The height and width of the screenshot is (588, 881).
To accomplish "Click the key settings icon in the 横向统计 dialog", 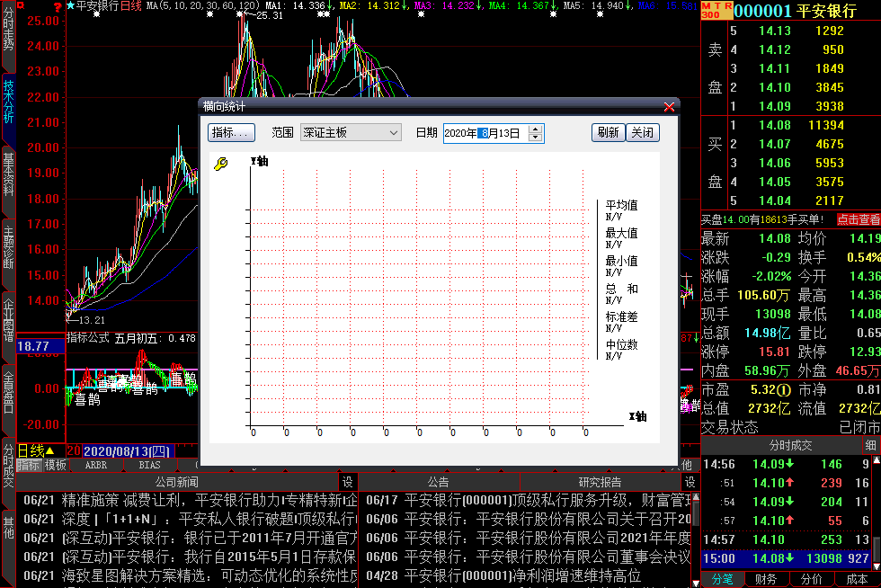I will click(x=221, y=163).
